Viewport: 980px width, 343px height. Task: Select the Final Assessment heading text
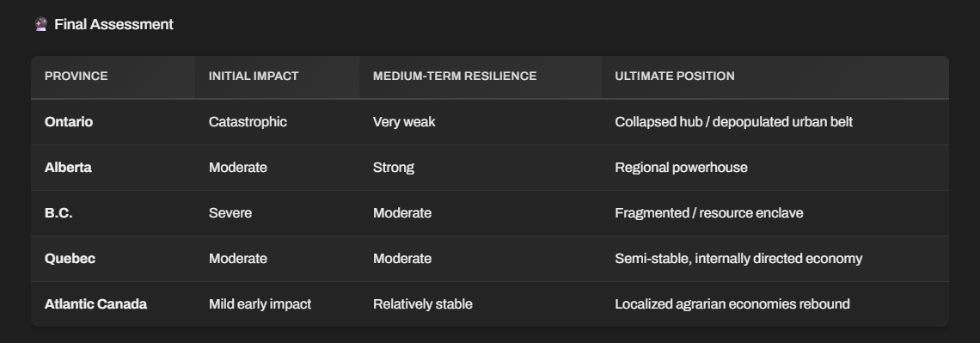tap(113, 24)
